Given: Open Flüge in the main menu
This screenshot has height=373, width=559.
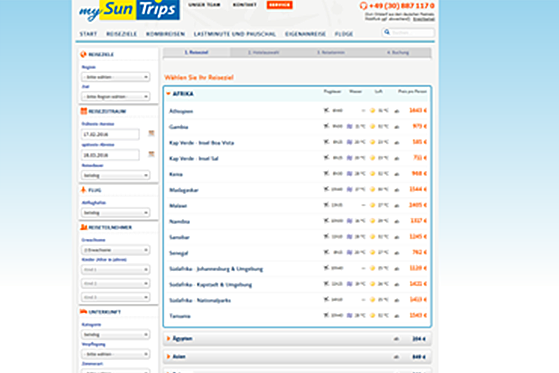Looking at the screenshot, I should point(344,34).
